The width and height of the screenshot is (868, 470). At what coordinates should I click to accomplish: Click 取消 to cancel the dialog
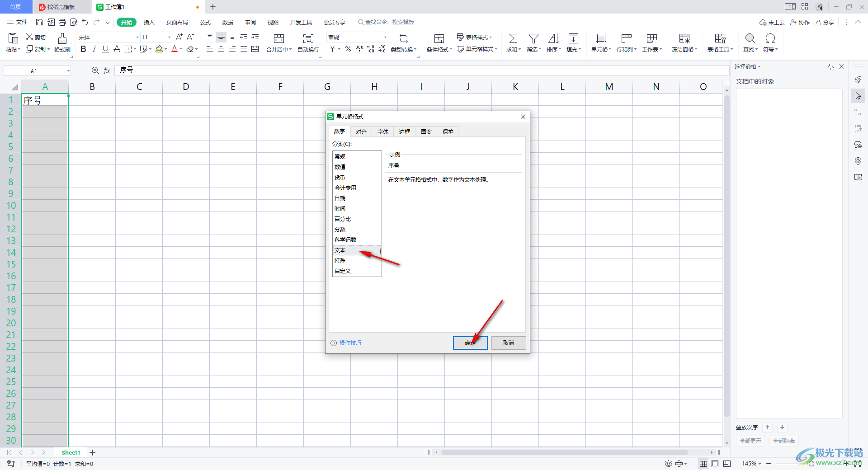tap(509, 343)
